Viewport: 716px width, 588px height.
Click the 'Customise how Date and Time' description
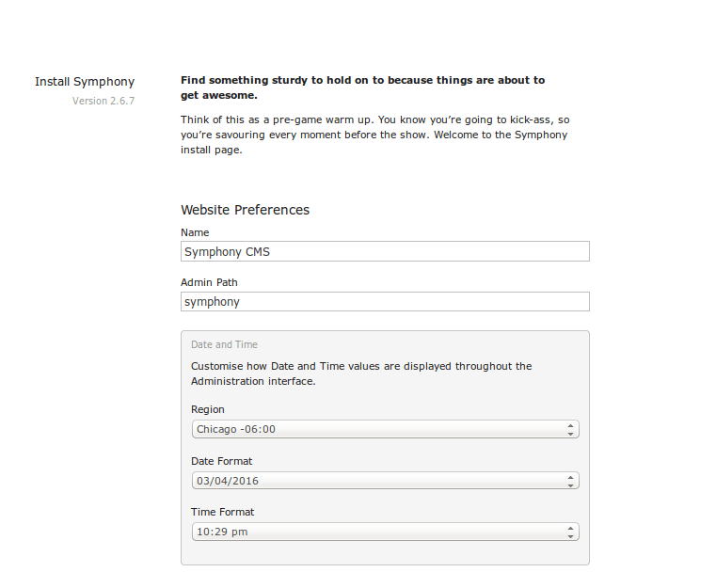[361, 373]
